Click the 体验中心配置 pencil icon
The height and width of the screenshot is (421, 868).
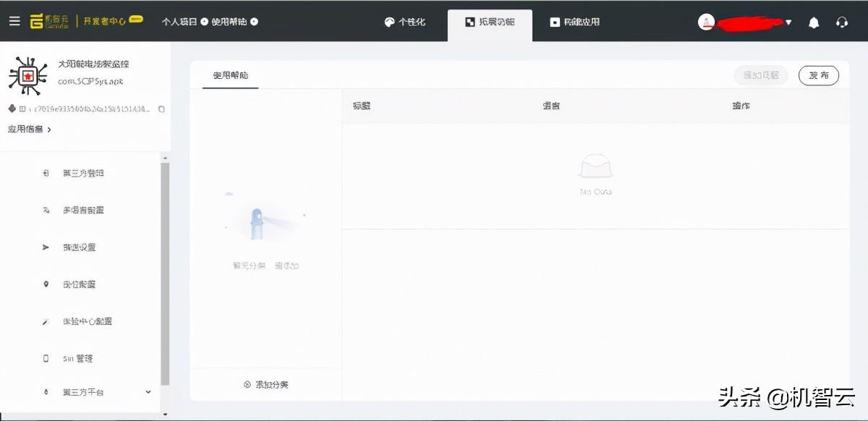45,320
